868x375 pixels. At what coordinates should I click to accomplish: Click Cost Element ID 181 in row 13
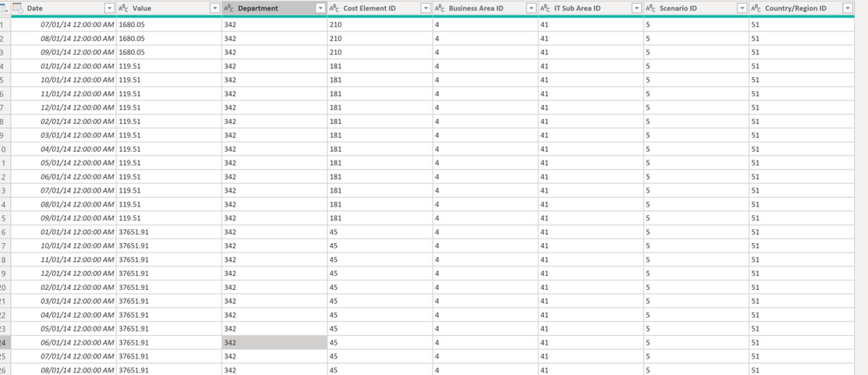click(x=380, y=190)
